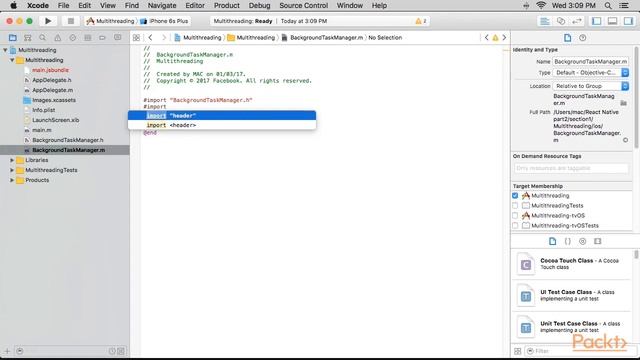Screen dimensions: 640x360
Task: Show the Quick Help inspector
Action: [x=582, y=38]
